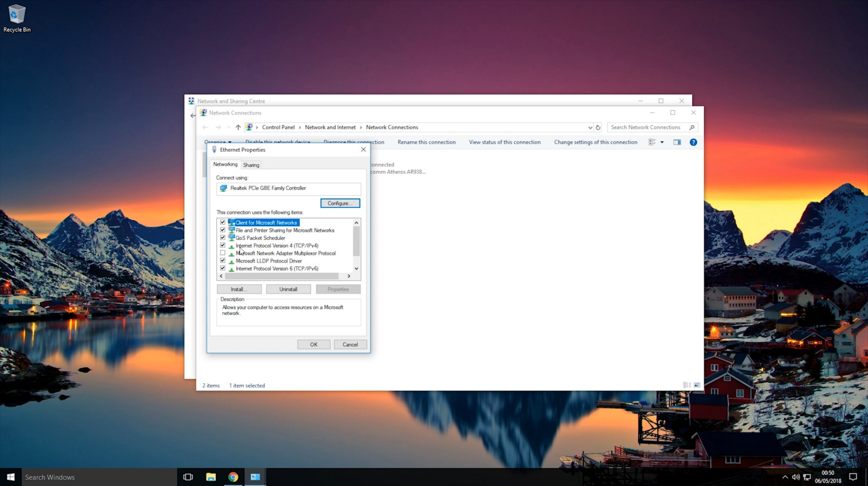Click Control Panel in the breadcrumb

278,127
